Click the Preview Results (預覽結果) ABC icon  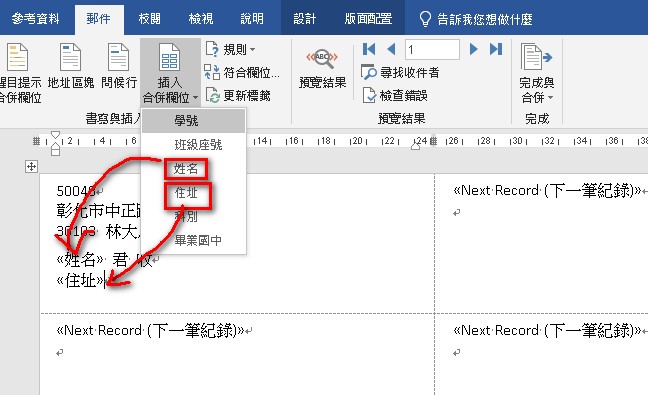322,58
